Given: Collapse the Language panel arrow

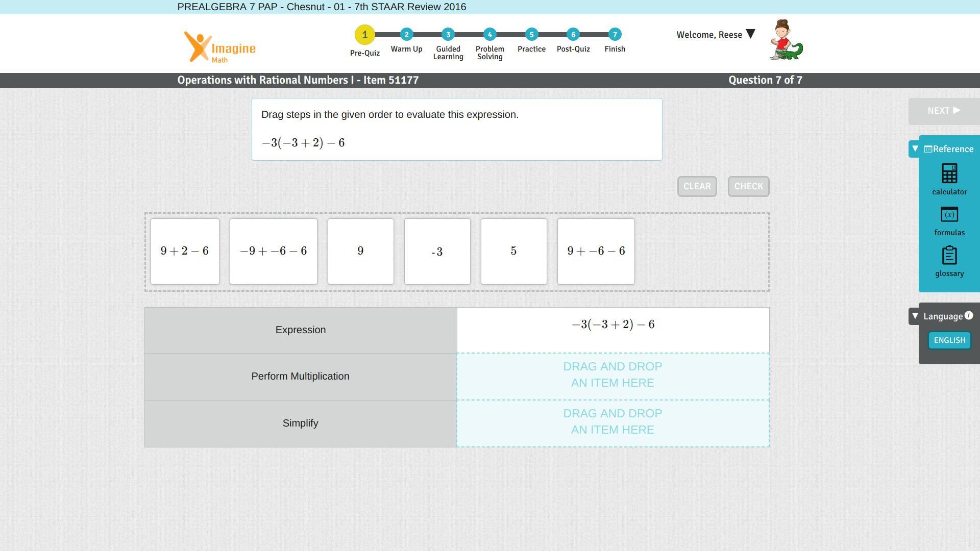Looking at the screenshot, I should tap(915, 316).
